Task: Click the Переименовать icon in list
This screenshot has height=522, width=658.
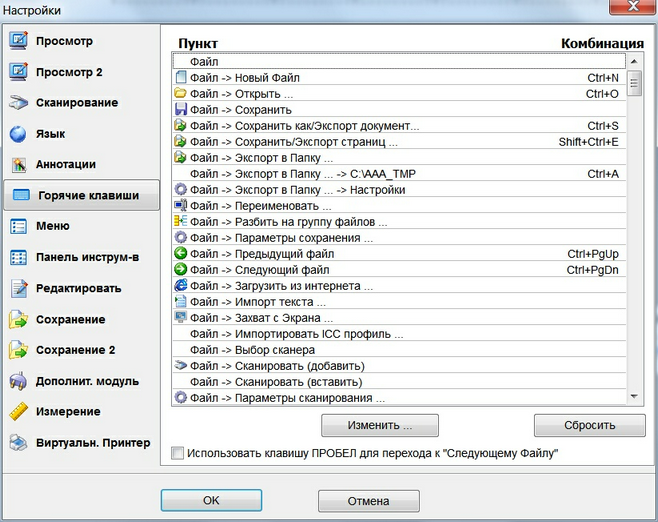Action: pos(180,206)
